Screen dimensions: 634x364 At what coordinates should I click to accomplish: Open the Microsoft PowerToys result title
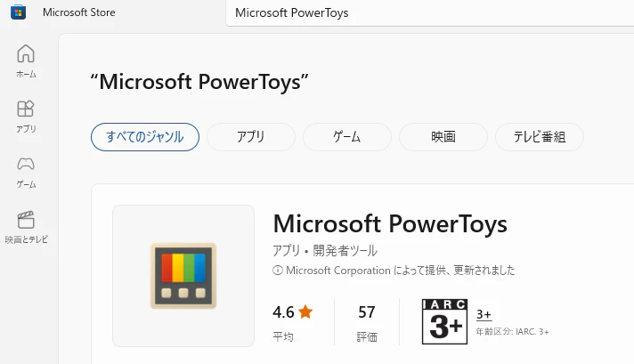pos(389,223)
